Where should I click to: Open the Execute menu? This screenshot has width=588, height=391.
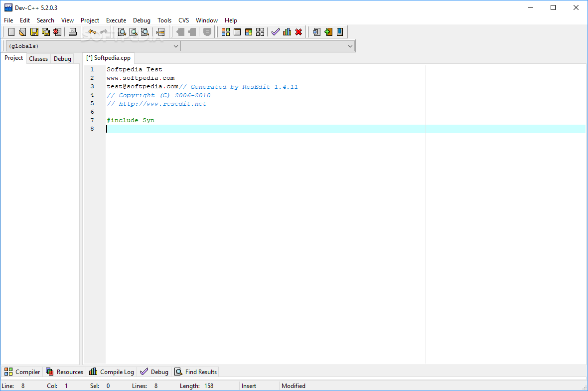pyautogui.click(x=116, y=20)
